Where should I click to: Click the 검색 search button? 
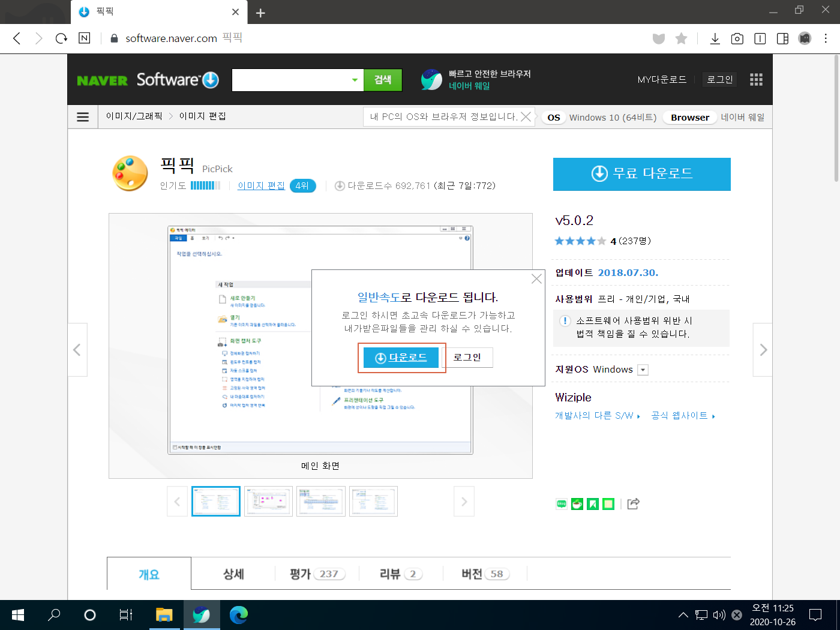coord(383,80)
